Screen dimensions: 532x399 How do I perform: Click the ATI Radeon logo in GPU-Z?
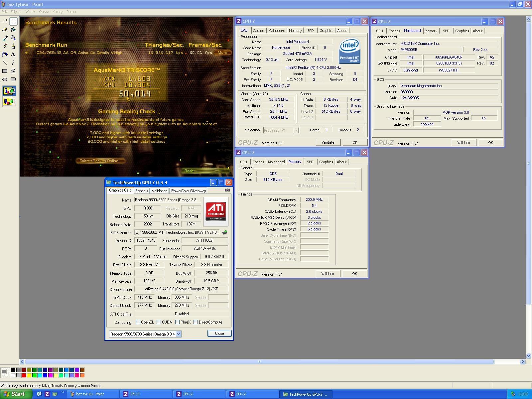pos(216,212)
